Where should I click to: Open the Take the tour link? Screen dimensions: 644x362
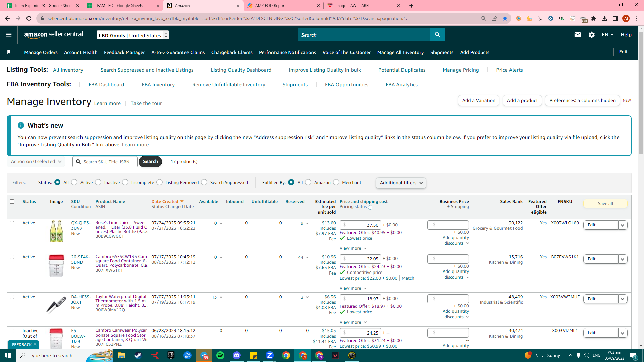point(146,103)
